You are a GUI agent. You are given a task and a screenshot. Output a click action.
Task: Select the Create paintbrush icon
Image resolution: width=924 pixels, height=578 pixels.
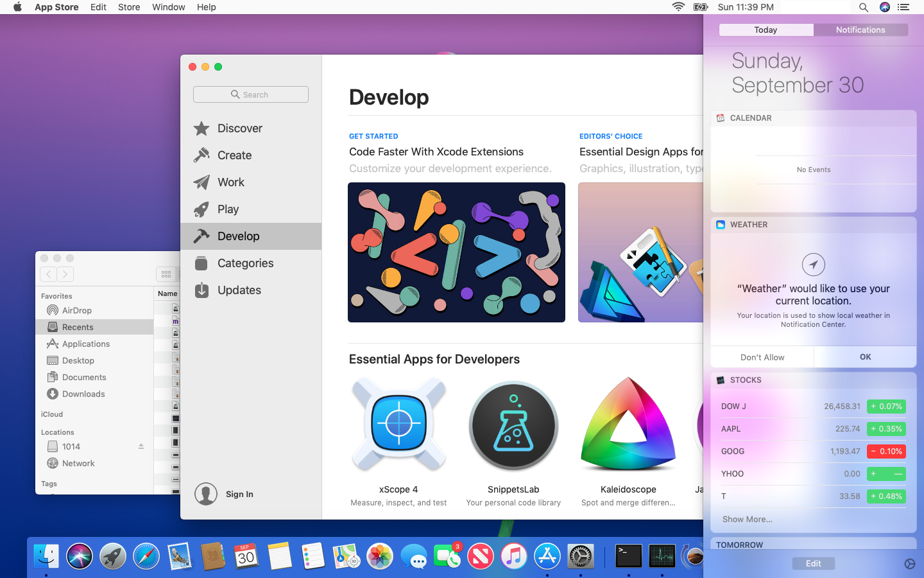(201, 155)
